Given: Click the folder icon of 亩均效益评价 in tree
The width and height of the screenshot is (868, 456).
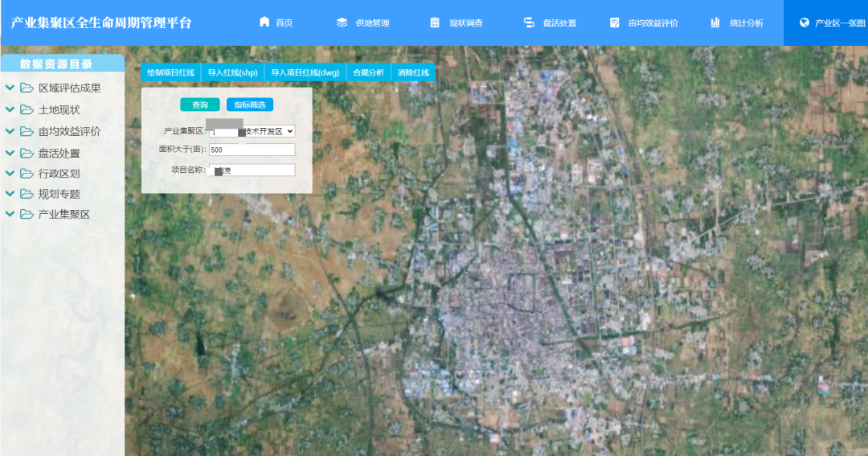Looking at the screenshot, I should click(x=27, y=131).
